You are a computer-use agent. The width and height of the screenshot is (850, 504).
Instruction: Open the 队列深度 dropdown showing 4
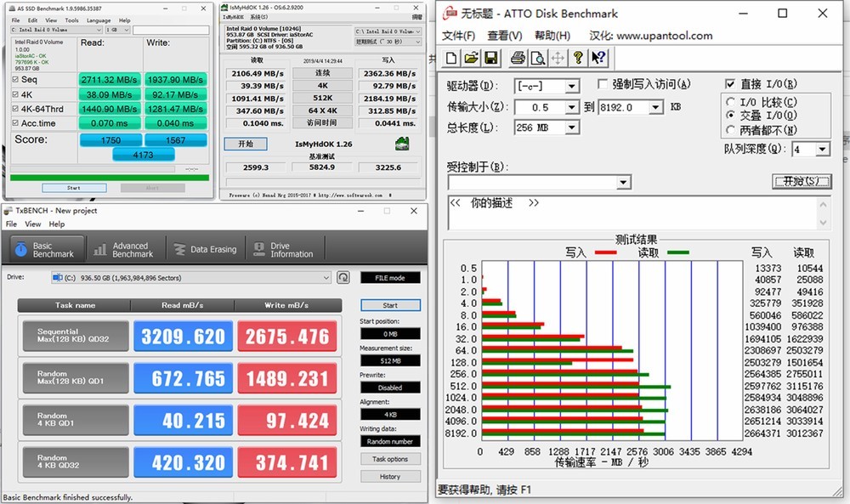pyautogui.click(x=811, y=149)
